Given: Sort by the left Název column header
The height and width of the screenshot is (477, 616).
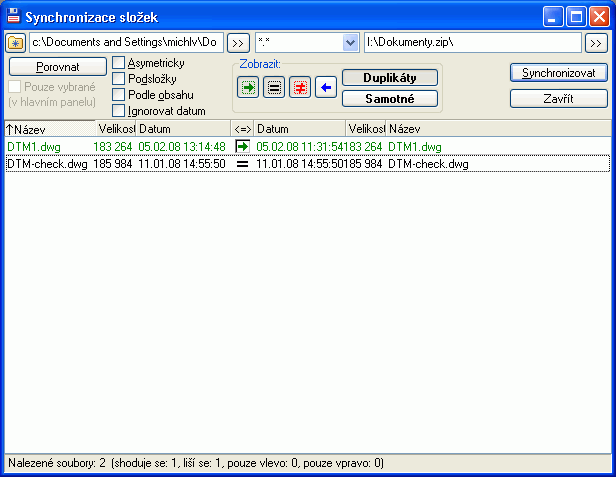Looking at the screenshot, I should tap(50, 129).
